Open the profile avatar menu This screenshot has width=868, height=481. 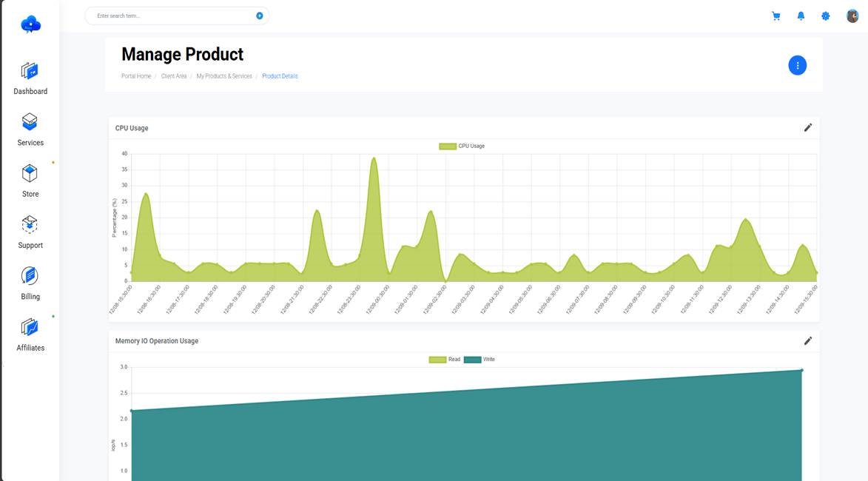852,16
